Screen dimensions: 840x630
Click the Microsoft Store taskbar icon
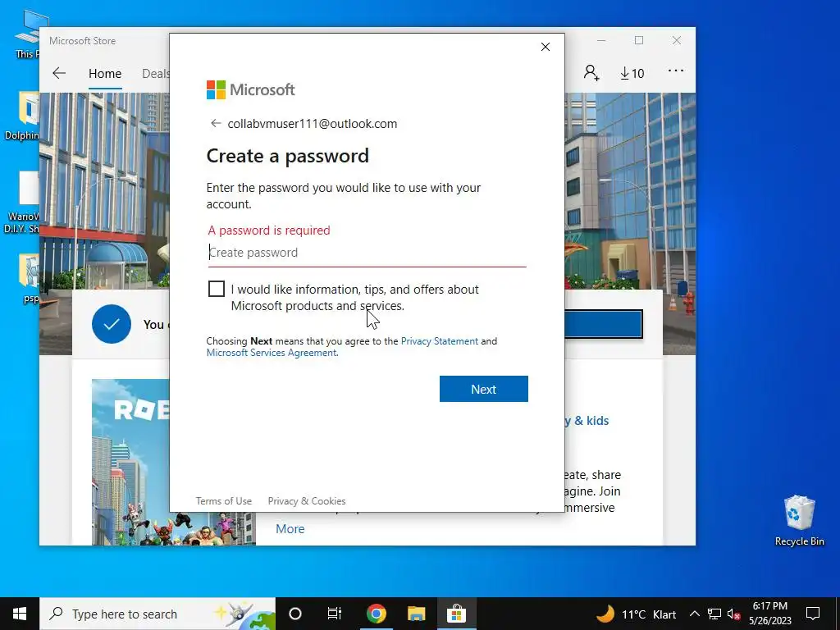coord(456,614)
